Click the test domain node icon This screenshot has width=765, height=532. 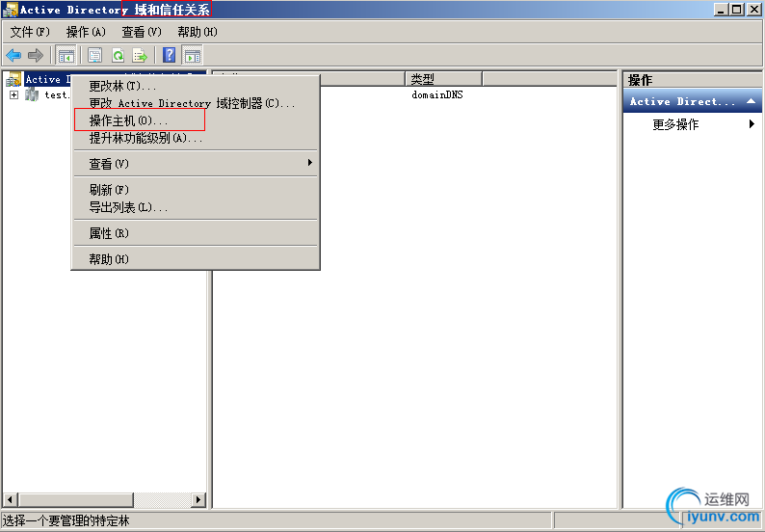point(32,94)
